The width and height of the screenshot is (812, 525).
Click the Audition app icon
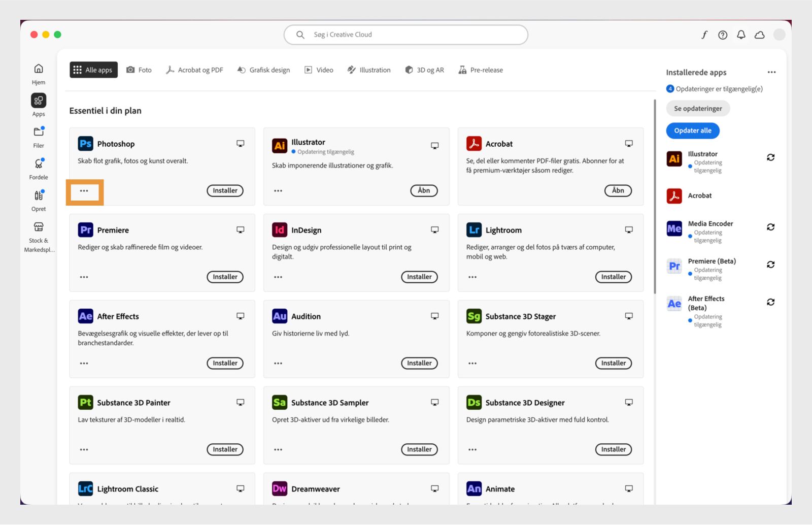point(280,316)
